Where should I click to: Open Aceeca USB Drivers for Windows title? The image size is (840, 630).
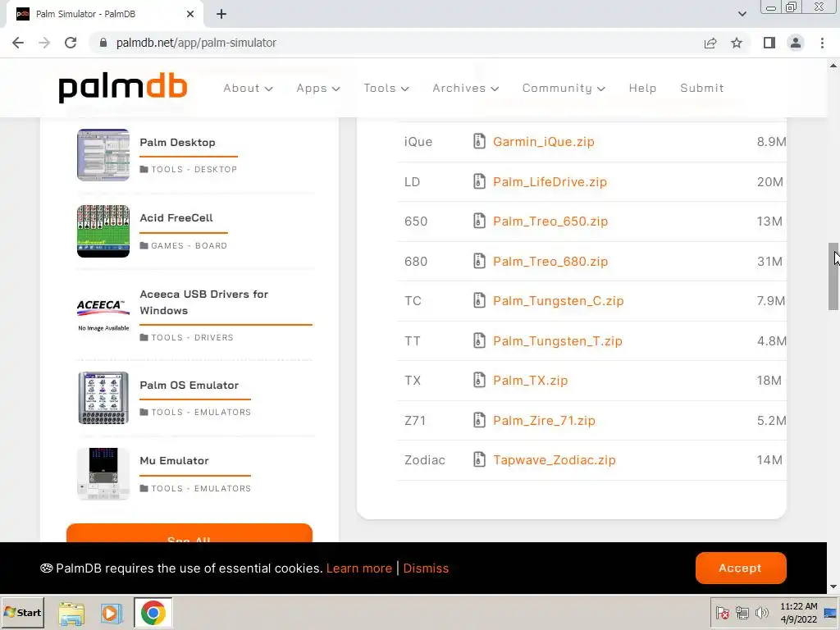tap(203, 302)
